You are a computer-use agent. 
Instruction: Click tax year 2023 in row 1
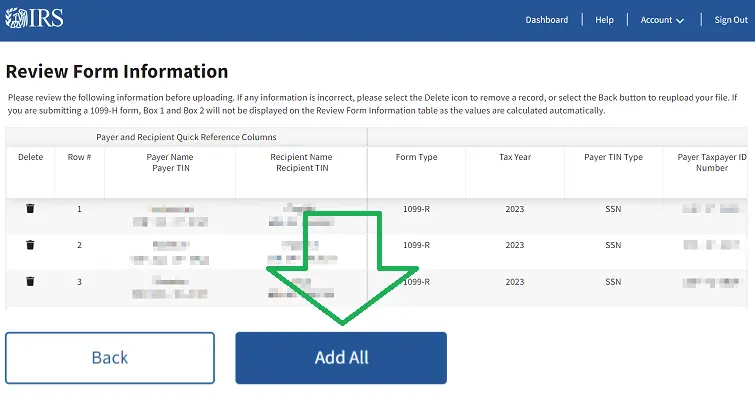(515, 209)
